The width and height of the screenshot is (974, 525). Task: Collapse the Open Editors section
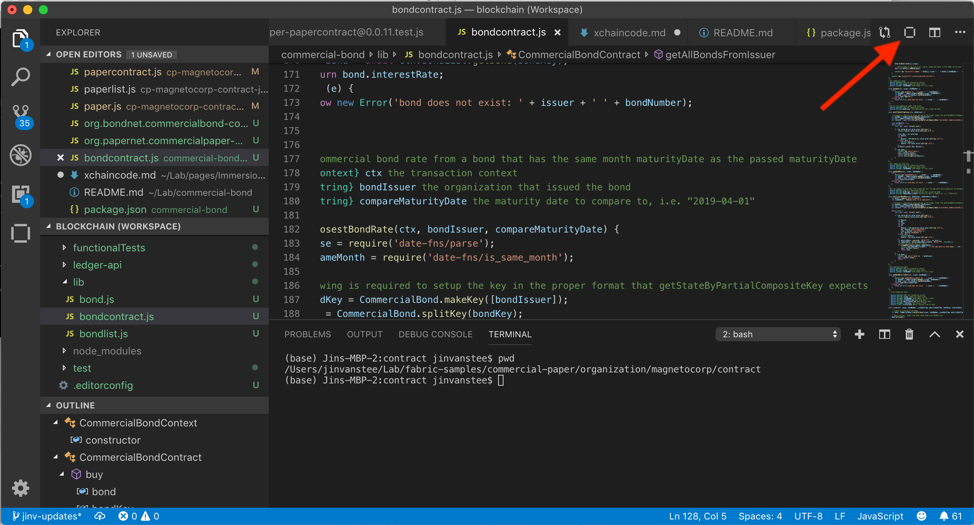coord(48,55)
